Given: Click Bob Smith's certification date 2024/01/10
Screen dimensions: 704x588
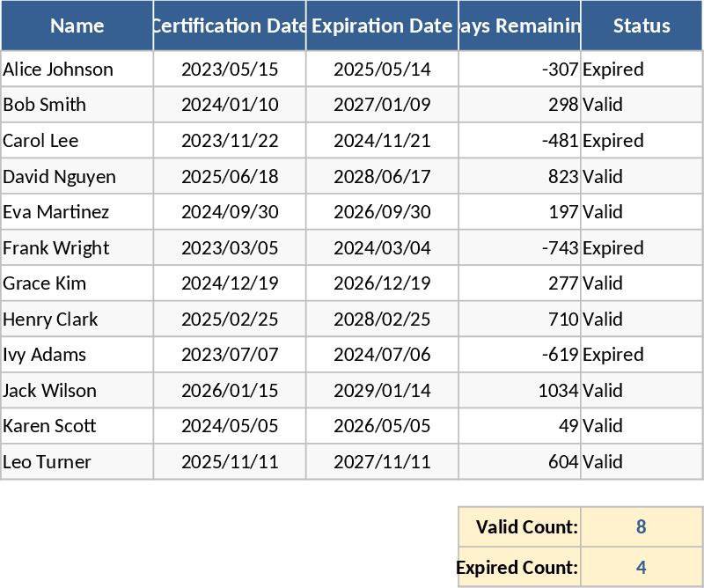Looking at the screenshot, I should tap(230, 105).
